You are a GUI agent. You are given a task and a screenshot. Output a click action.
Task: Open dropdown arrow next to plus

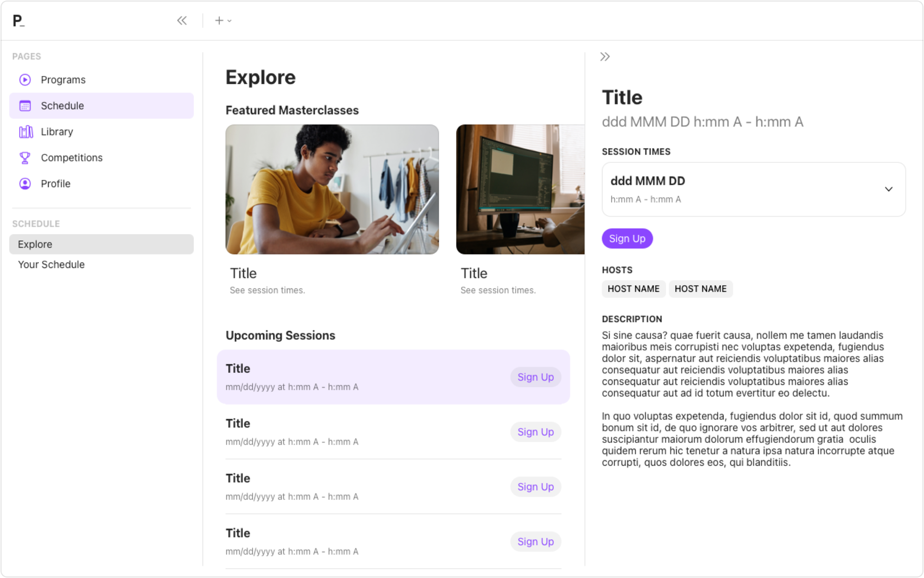tap(230, 21)
